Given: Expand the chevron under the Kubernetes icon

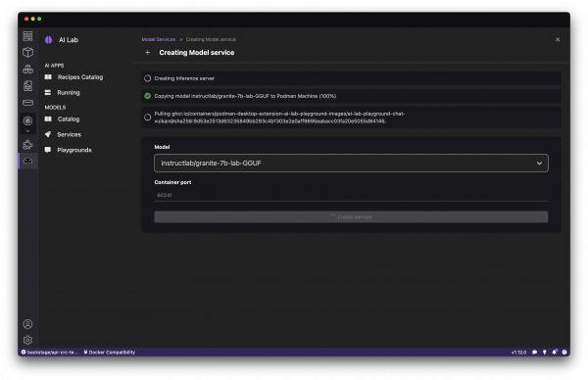Looking at the screenshot, I should (x=27, y=131).
